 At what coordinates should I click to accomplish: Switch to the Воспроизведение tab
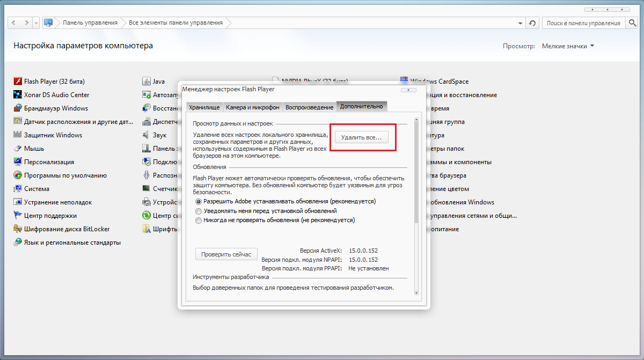[309, 107]
